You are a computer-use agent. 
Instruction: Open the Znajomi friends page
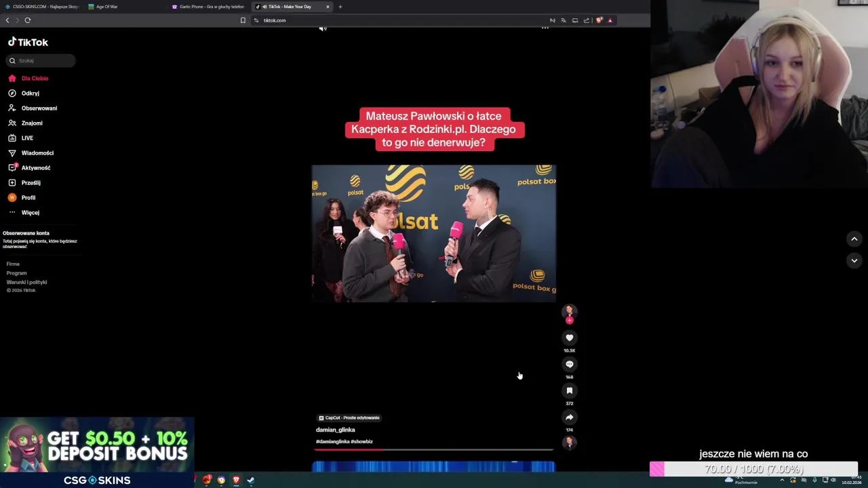coord(26,123)
